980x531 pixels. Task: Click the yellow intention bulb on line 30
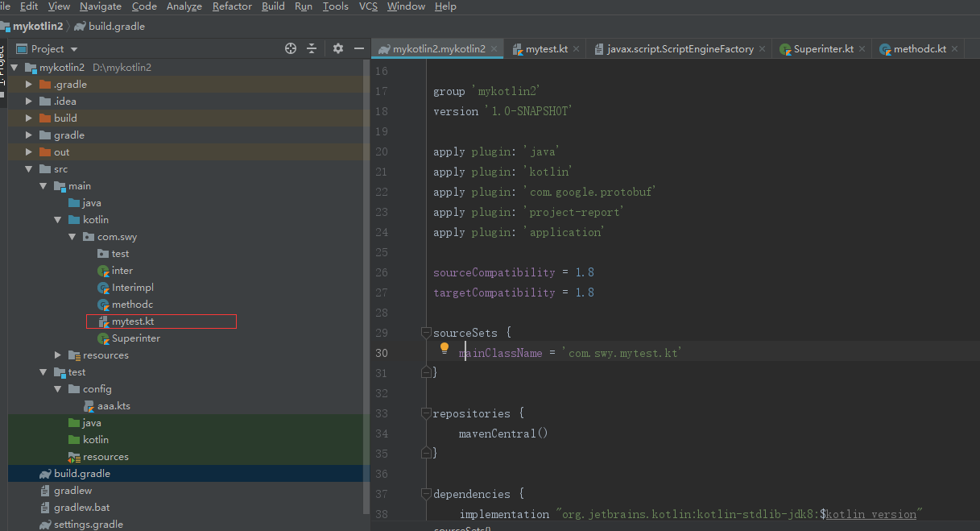click(x=444, y=348)
